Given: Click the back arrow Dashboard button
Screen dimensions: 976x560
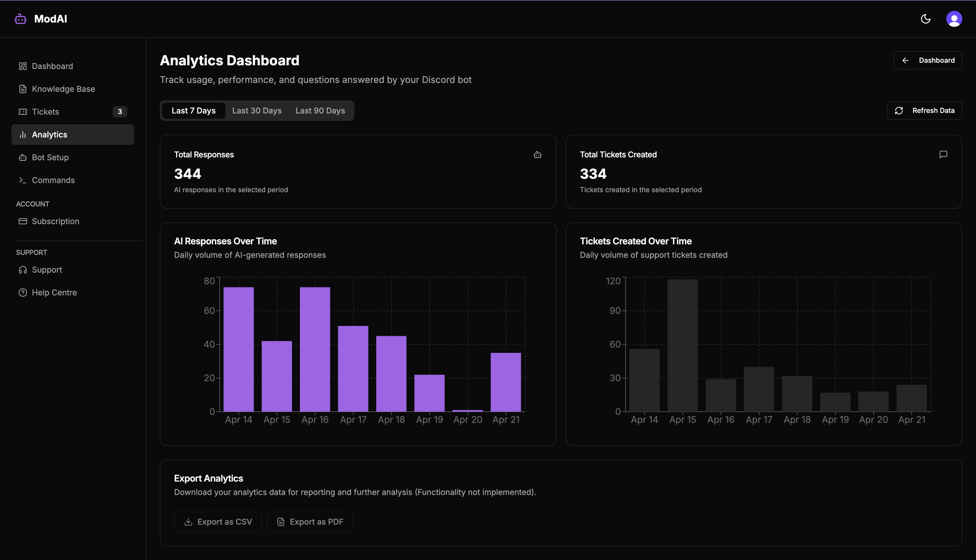Looking at the screenshot, I should (927, 60).
